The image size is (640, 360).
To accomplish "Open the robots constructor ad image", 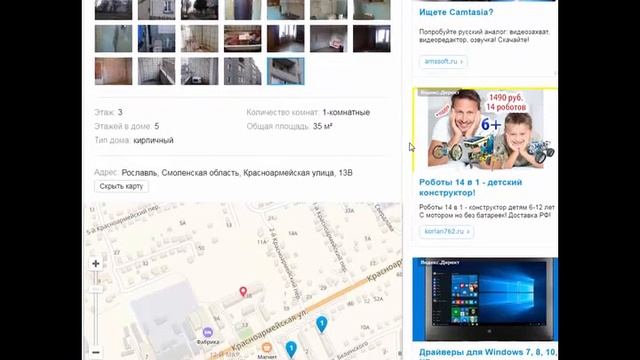I will 485,129.
